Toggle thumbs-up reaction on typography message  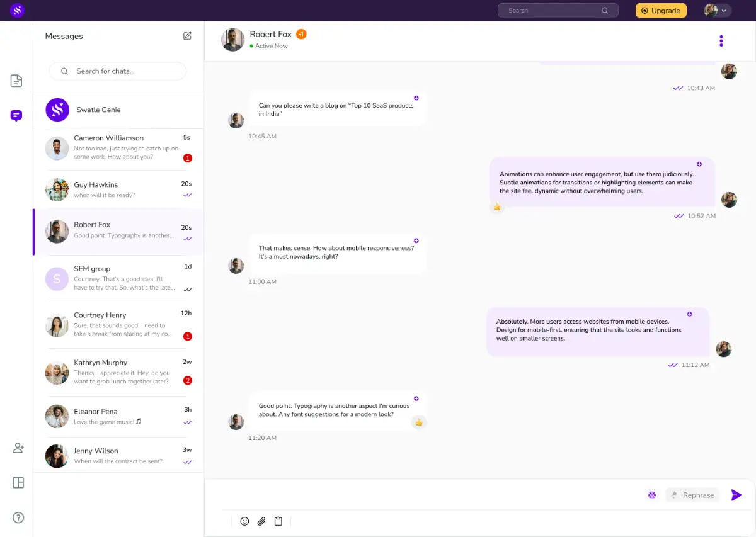point(418,422)
